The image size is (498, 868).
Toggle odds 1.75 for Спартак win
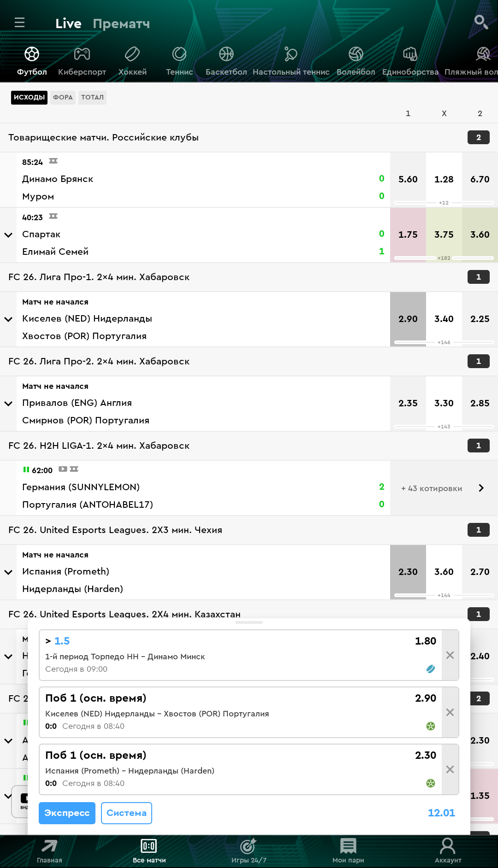point(408,235)
